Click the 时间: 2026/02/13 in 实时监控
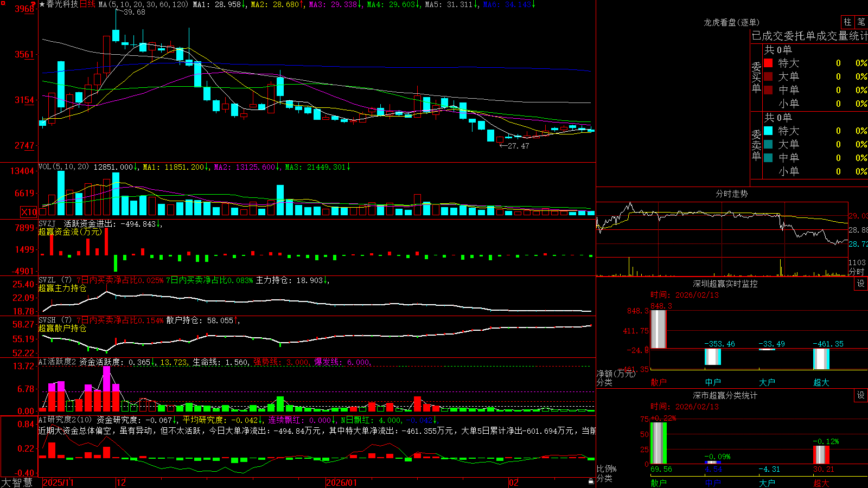 (x=685, y=295)
